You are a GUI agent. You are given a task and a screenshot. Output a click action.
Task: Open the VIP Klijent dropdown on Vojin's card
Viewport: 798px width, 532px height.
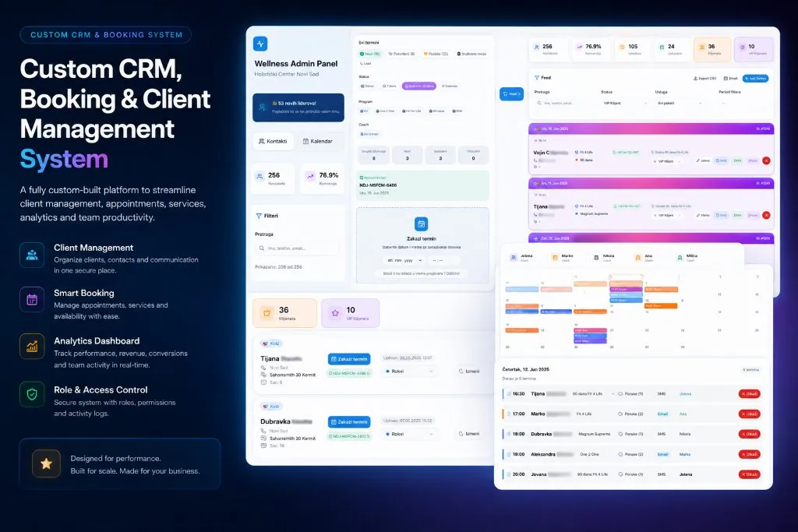667,161
